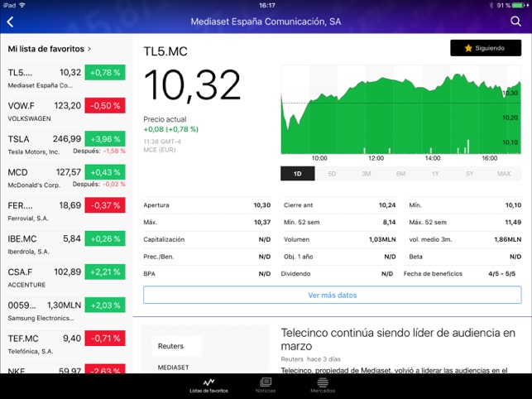Select the 1D chart range
Screen dimensions: 532x399
298,174
